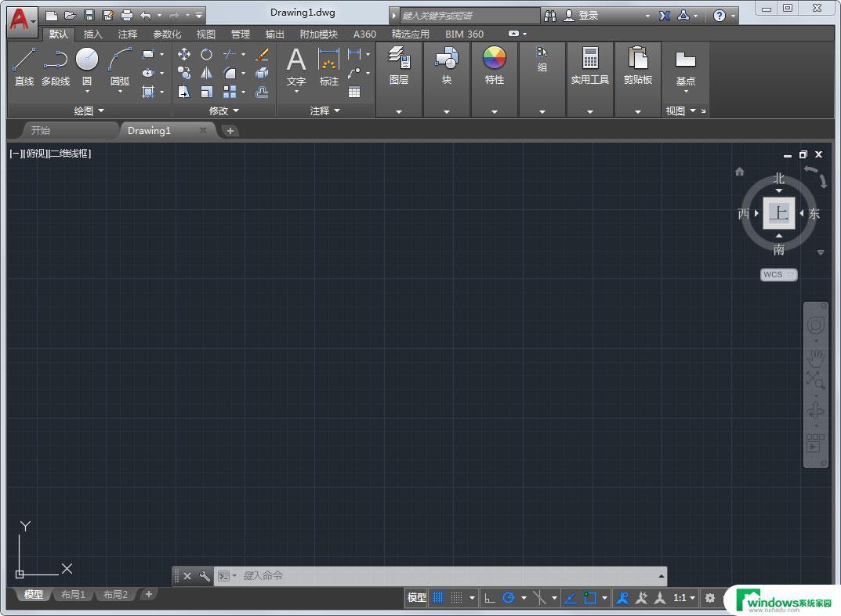
Task: Toggle Model (模型) space button in status bar
Action: 417,597
